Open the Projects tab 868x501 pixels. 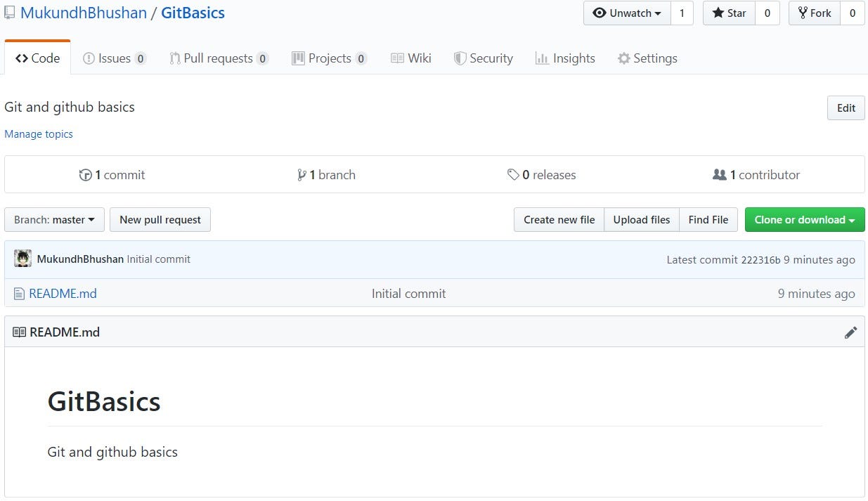tap(329, 58)
